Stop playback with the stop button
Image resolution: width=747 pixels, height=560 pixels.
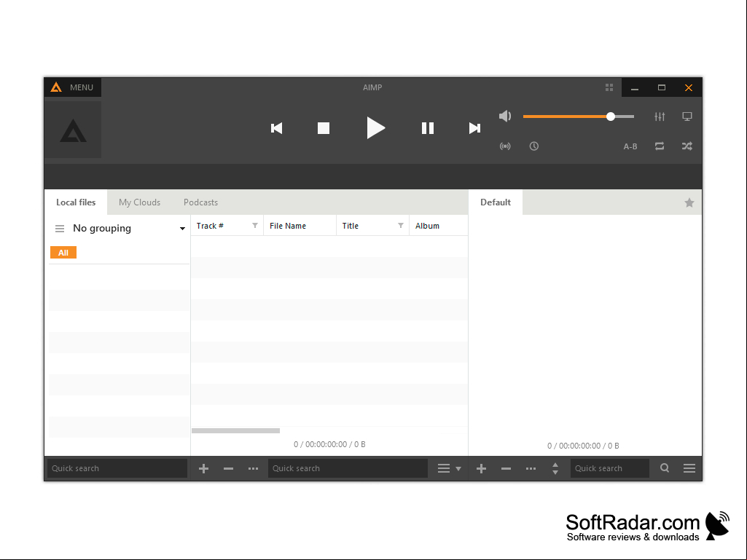tap(324, 128)
